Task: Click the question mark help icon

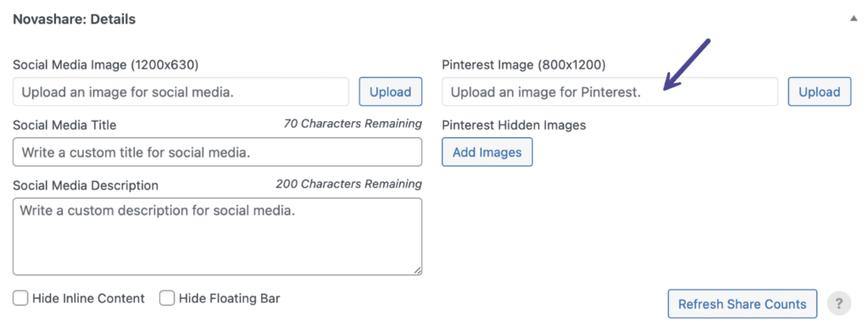Action: 838,303
